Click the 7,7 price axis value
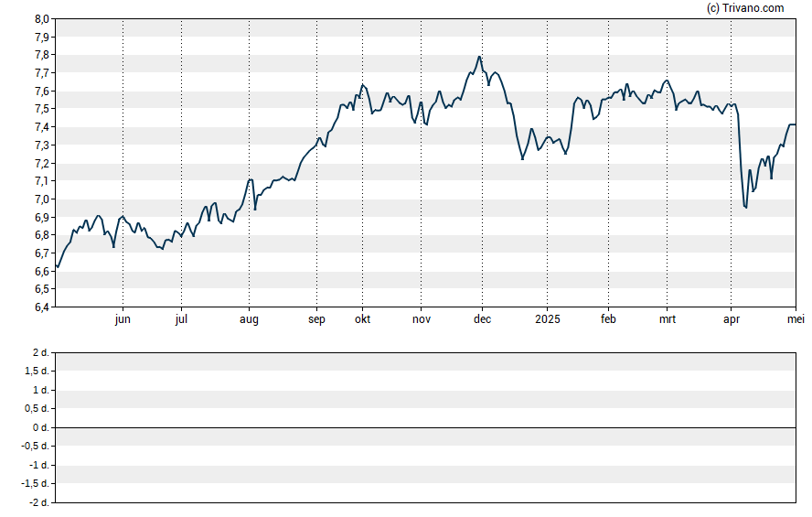 (42, 73)
